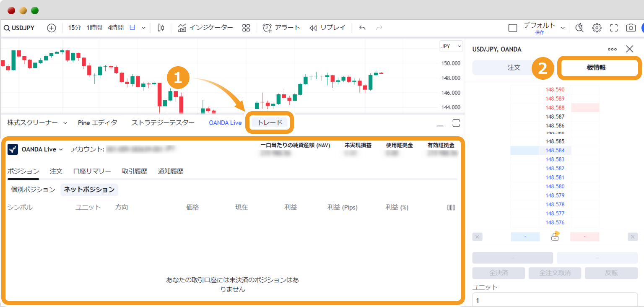Open quick search icon in toolbar
The image size is (644, 307).
580,28
